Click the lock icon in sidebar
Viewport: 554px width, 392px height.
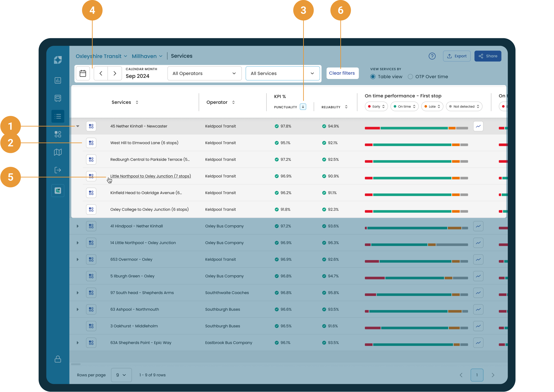click(58, 359)
